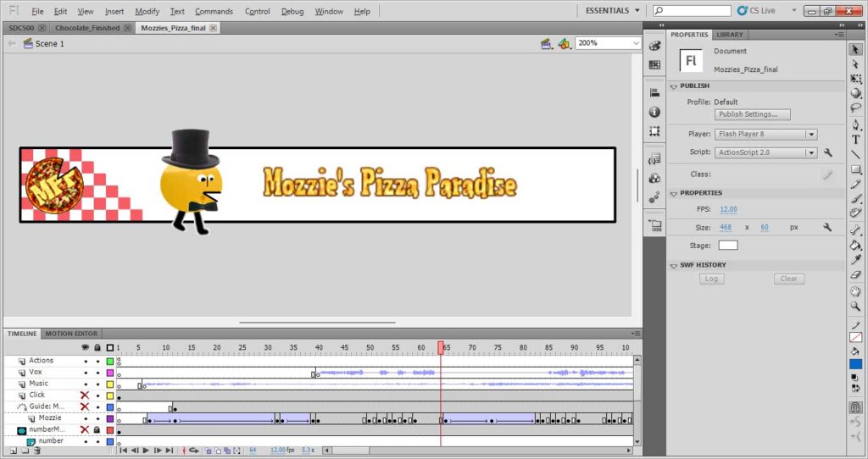Screen dimensions: 868x459
Task: Open the Modify menu
Action: tap(147, 11)
